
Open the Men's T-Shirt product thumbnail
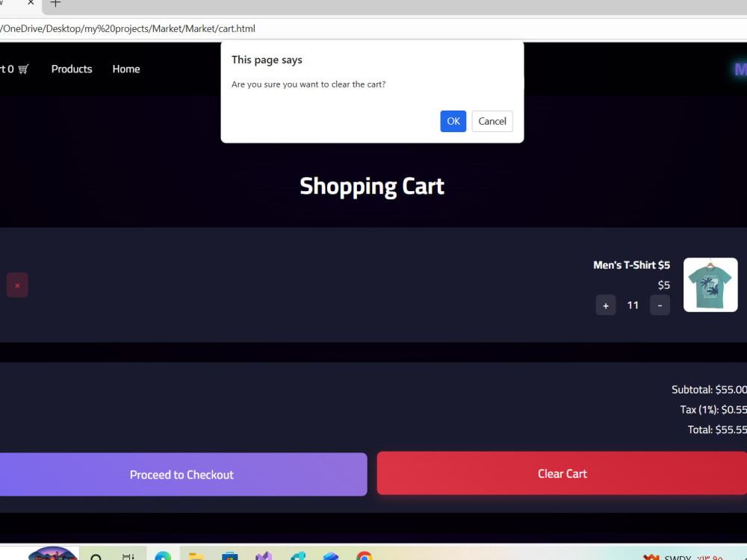tap(710, 284)
